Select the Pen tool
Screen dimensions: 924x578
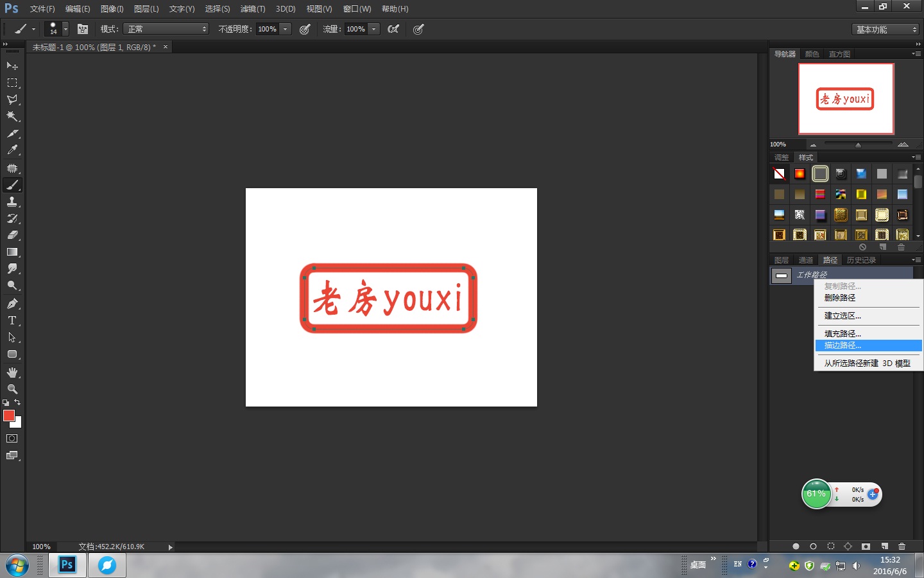12,303
